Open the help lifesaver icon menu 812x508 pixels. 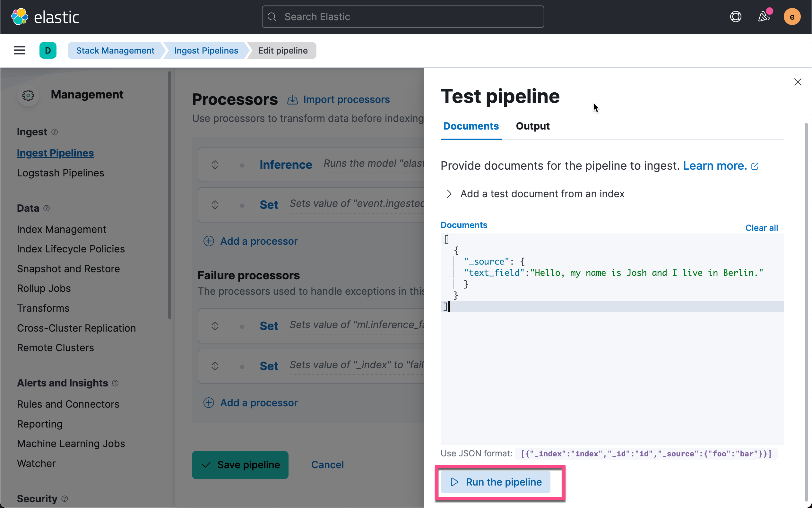point(735,16)
